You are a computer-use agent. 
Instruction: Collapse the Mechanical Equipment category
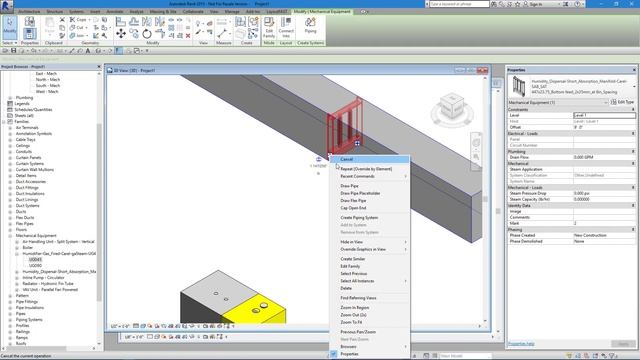[x=10, y=236]
